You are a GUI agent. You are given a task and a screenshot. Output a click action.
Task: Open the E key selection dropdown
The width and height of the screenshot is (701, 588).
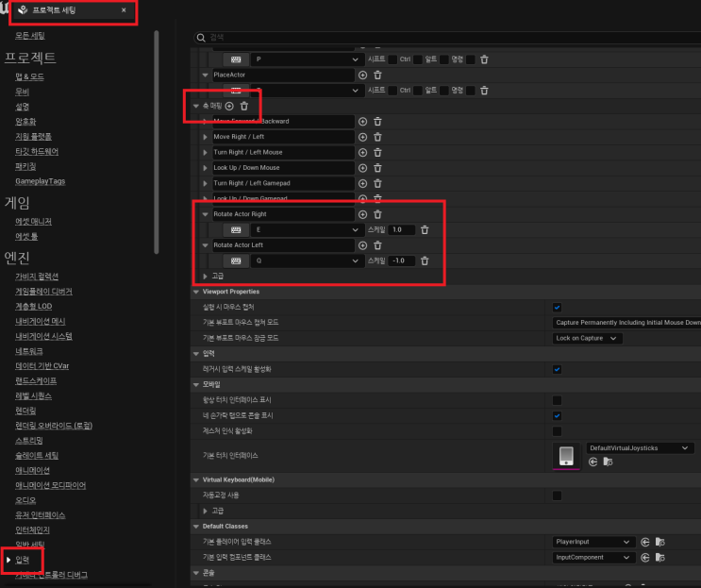coord(307,230)
